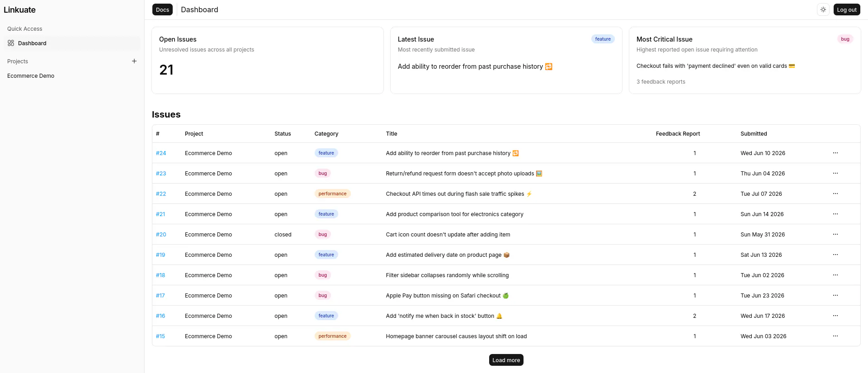Click the Linkuate logo text
Screen dimensions: 868x373
19,9
